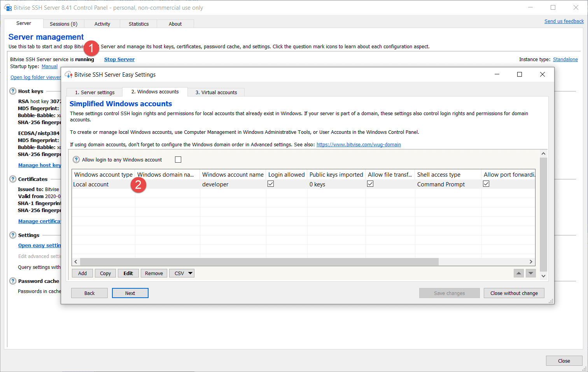This screenshot has width=588, height=372.
Task: Click the Stop Server link
Action: coord(119,59)
